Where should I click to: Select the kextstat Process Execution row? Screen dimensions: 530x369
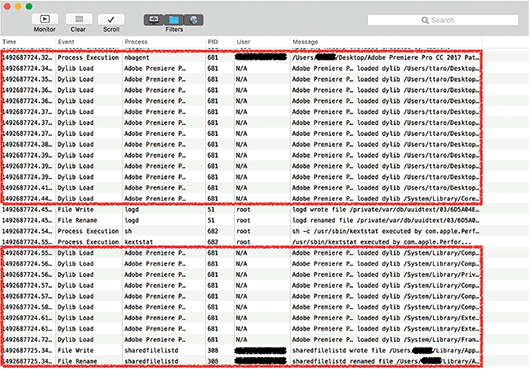click(x=241, y=242)
